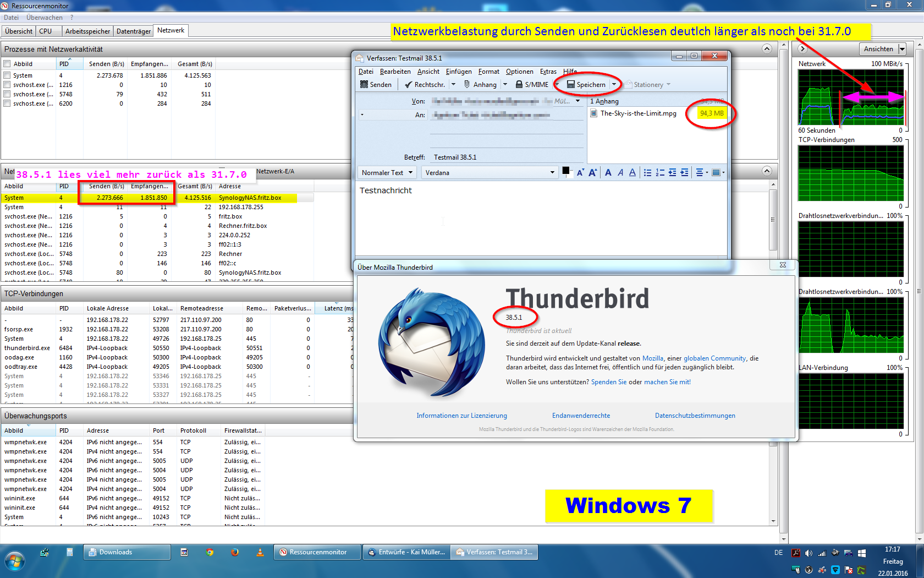Click the Mozilla link in About dialog
The image size is (924, 578).
click(x=653, y=358)
